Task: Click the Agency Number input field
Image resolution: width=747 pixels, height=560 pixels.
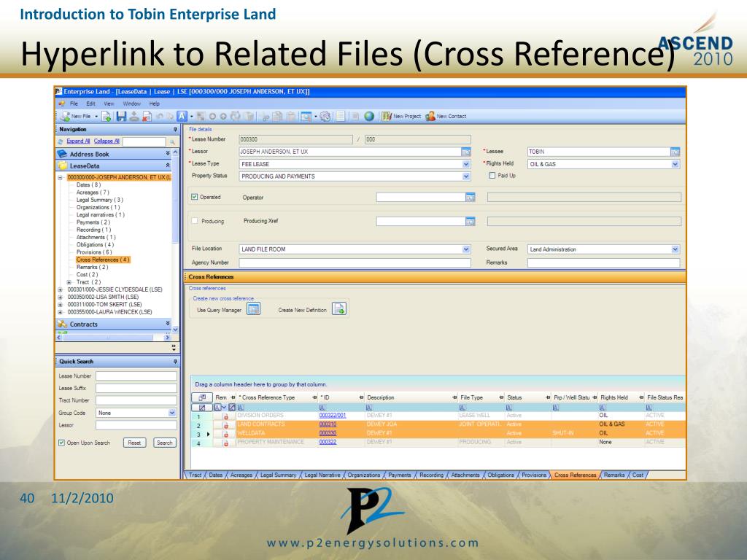Action: click(355, 262)
